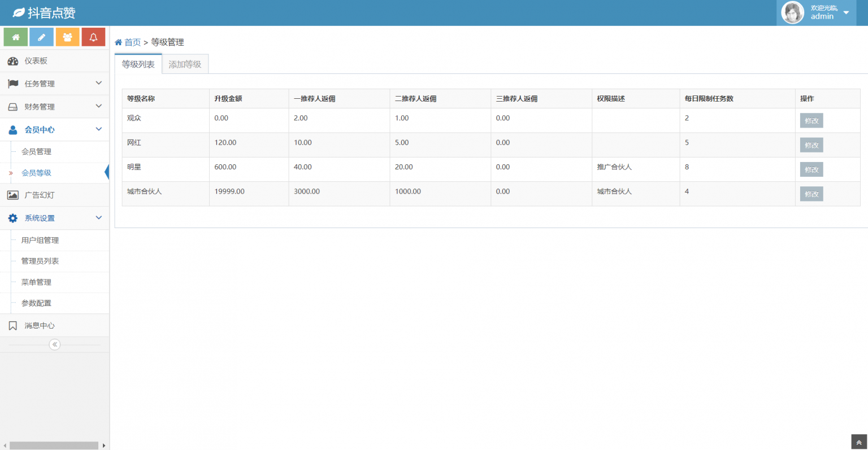Expand the 任务管理 menu
This screenshot has width=868, height=450.
54,84
